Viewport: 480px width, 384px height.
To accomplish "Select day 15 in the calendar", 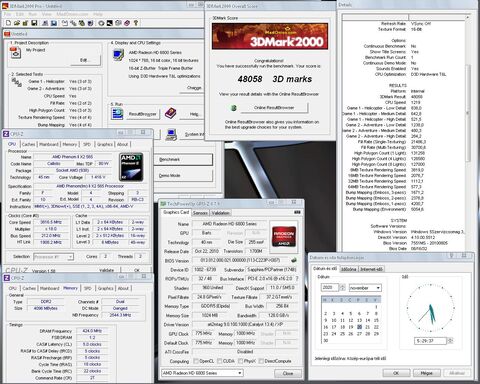I will [x=376, y=320].
